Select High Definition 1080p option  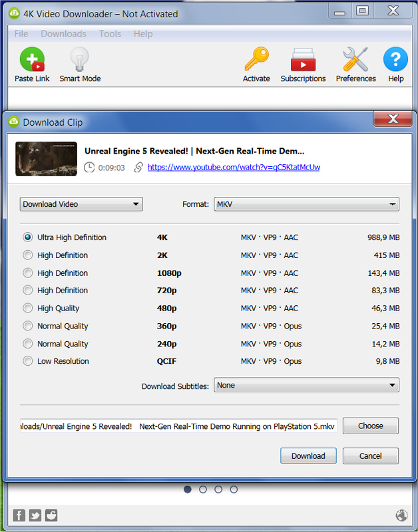(x=28, y=273)
